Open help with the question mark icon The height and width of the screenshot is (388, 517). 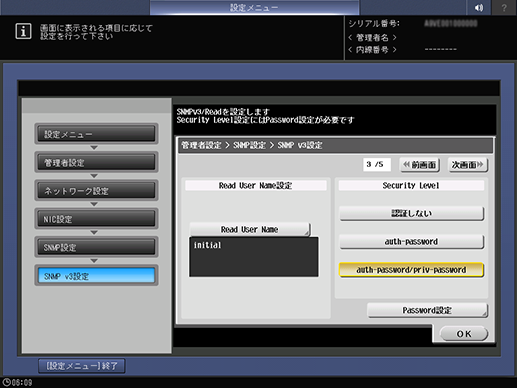(x=504, y=7)
